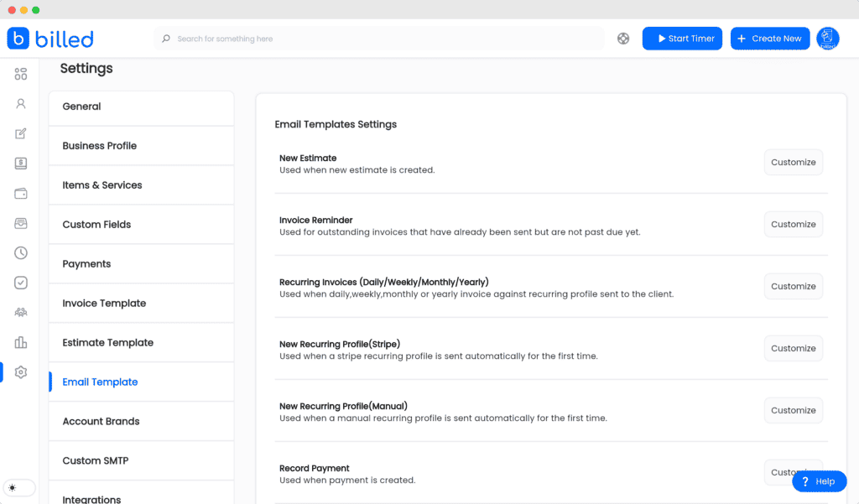Click the Start Timer button
Image resolution: width=859 pixels, height=504 pixels.
pyautogui.click(x=682, y=38)
